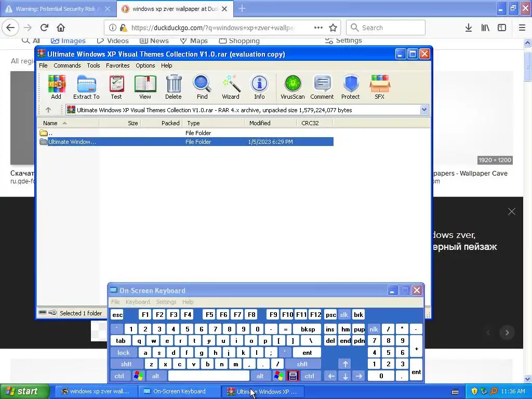
Task: Open the Windows start button
Action: [x=24, y=392]
